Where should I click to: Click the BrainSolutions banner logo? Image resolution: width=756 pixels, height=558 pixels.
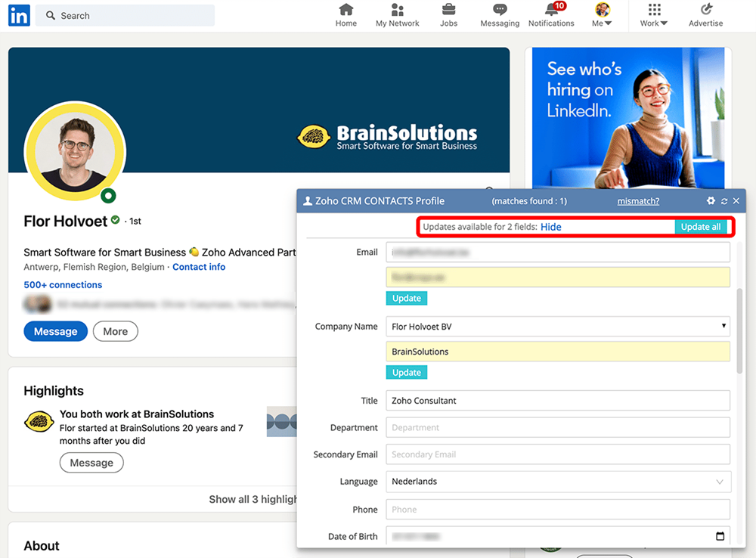[386, 137]
